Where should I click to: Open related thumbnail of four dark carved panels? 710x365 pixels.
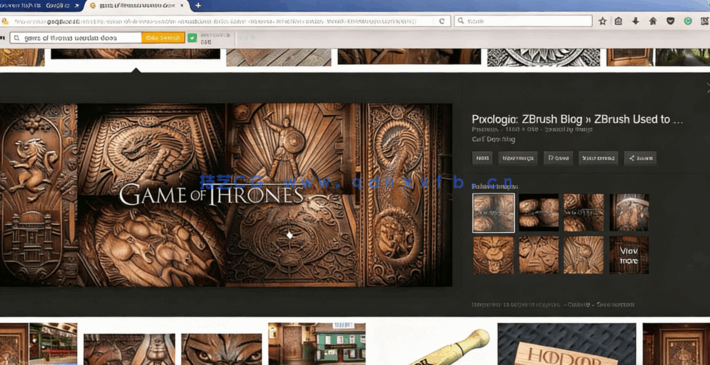tap(539, 213)
